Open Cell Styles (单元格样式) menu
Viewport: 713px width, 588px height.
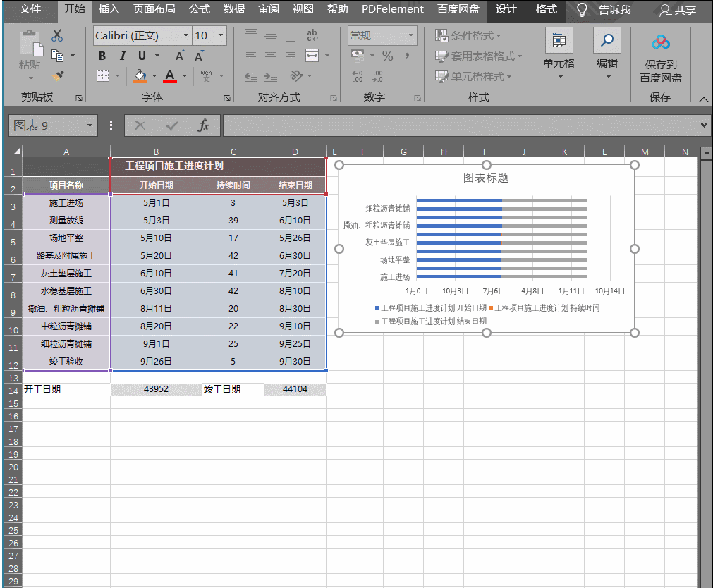coord(473,76)
